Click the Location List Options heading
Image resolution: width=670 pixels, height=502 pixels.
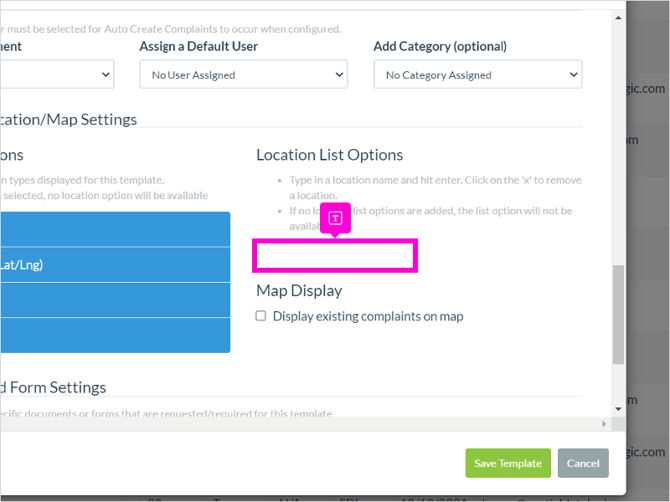coord(329,155)
